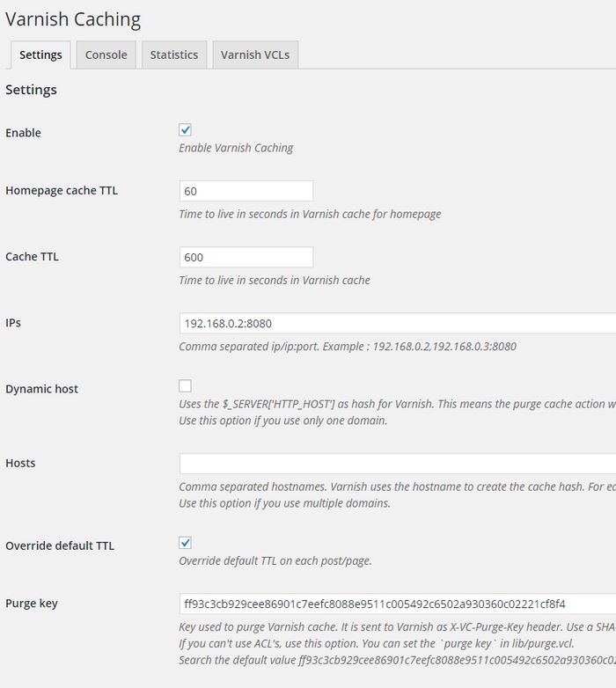Click 'Override default TTL on each post/page.' text

pos(275,561)
